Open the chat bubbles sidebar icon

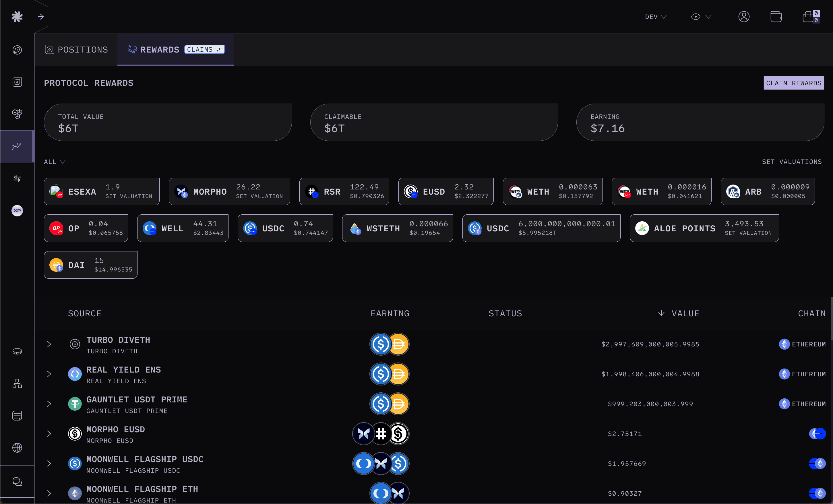tap(17, 481)
